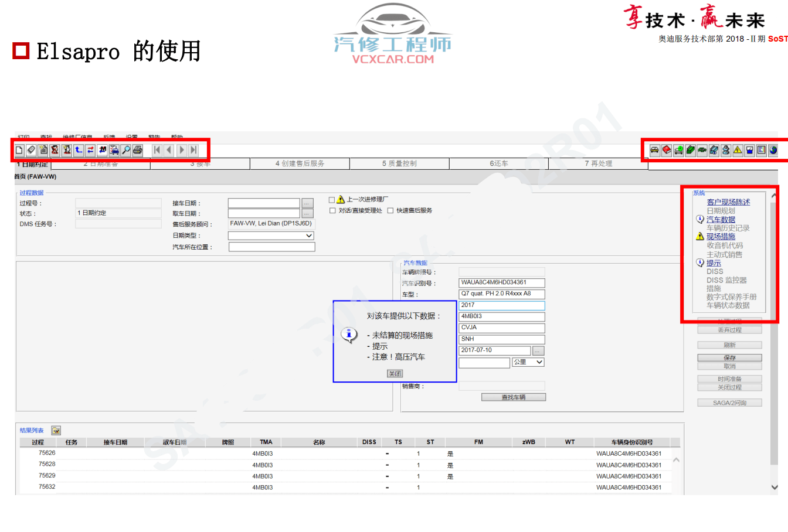Enable the 对话/直接受理处 checkbox
The width and height of the screenshot is (788, 532).
pos(332,211)
